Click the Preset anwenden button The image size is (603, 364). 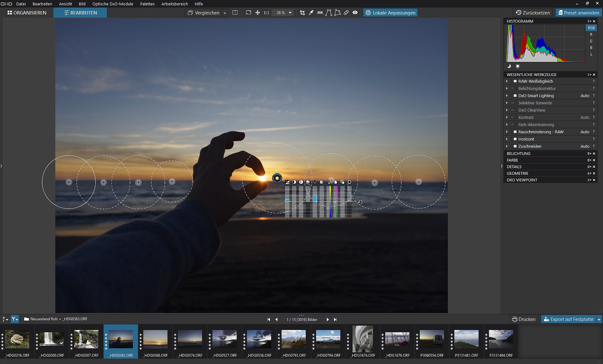[579, 13]
